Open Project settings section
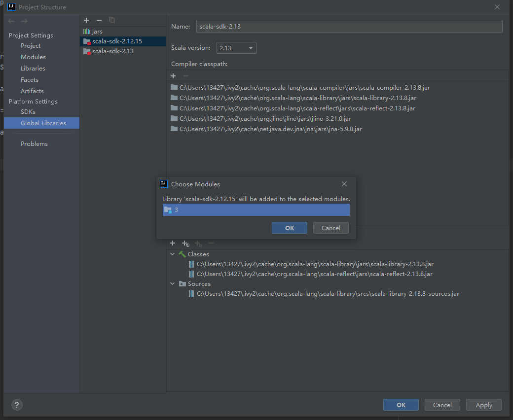This screenshot has width=513, height=420. (x=31, y=46)
